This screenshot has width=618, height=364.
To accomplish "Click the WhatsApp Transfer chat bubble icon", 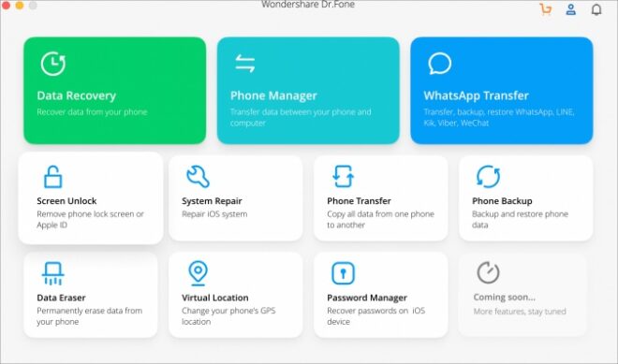I will point(439,64).
